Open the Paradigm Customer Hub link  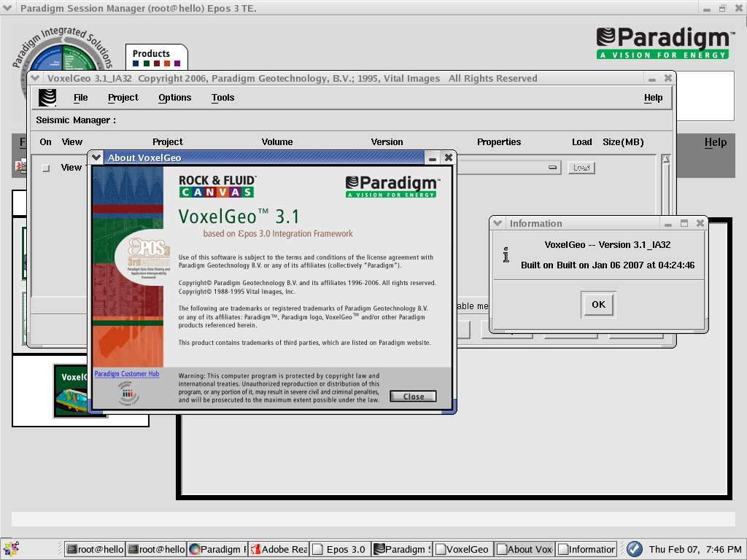(127, 374)
